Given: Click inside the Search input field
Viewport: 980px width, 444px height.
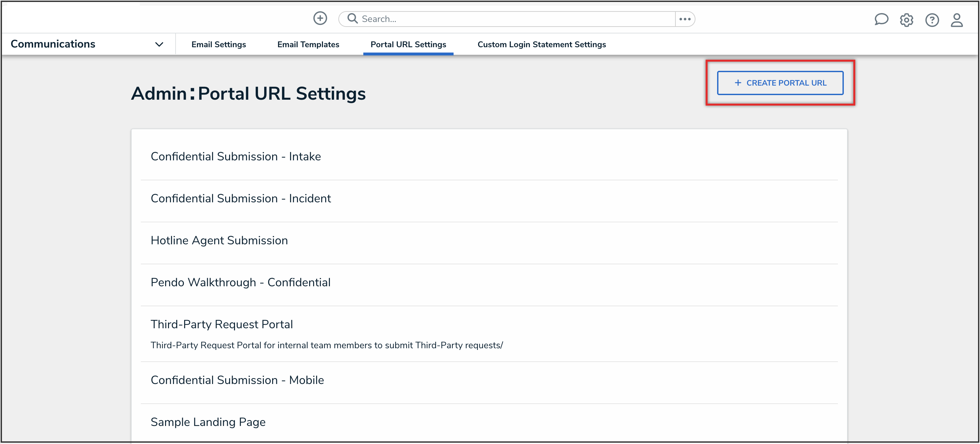Looking at the screenshot, I should (457, 18).
